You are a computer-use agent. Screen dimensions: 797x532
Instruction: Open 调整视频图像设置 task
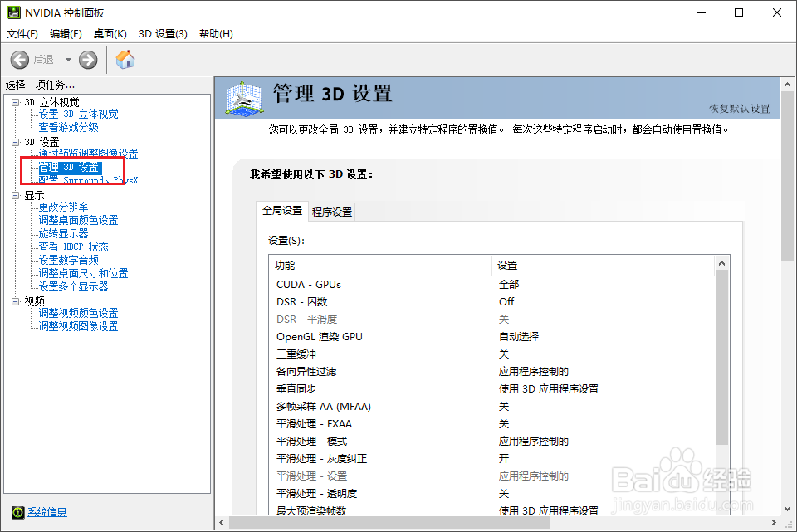tap(78, 325)
